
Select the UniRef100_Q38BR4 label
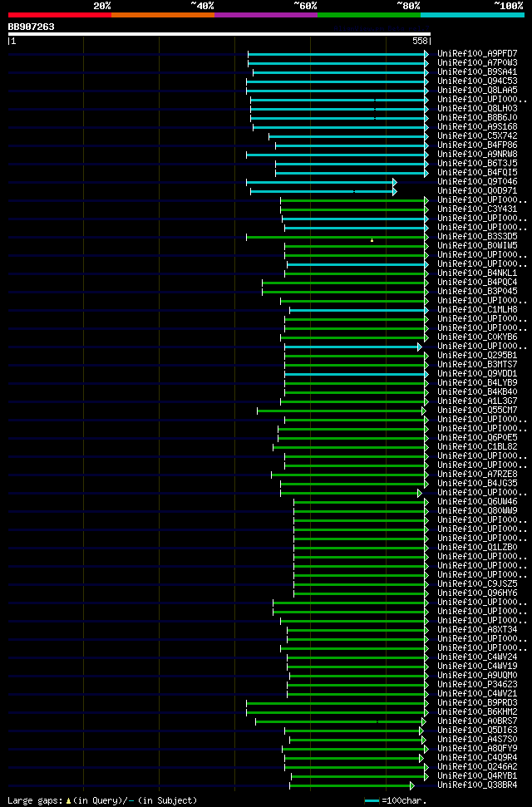[x=477, y=785]
